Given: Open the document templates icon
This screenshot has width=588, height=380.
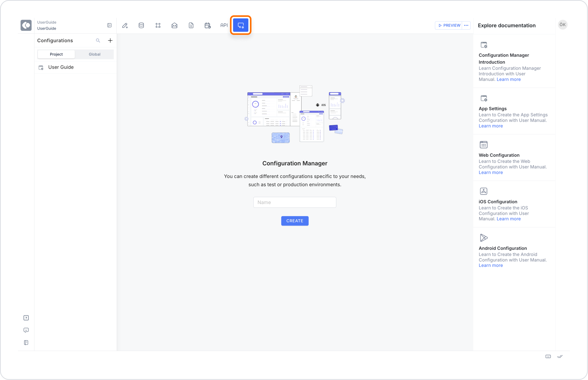Looking at the screenshot, I should [191, 25].
